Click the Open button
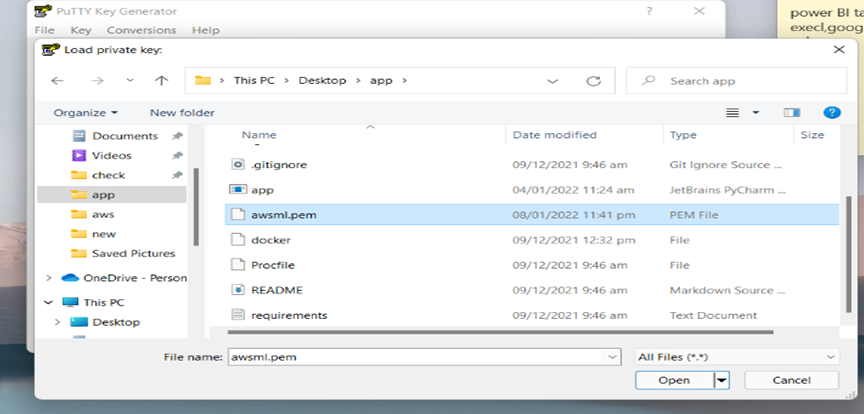The image size is (864, 414). pos(674,380)
